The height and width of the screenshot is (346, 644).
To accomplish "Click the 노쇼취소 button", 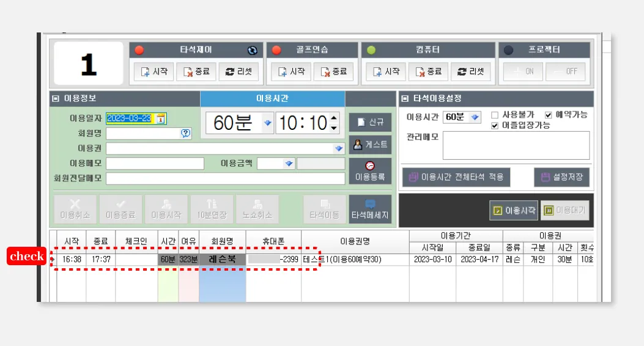I will coord(257,209).
